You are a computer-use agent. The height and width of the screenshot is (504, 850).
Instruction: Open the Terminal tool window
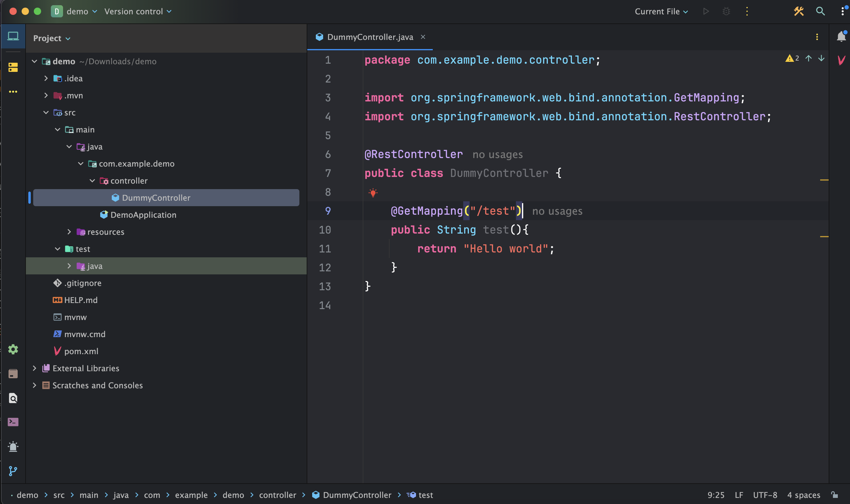[13, 422]
